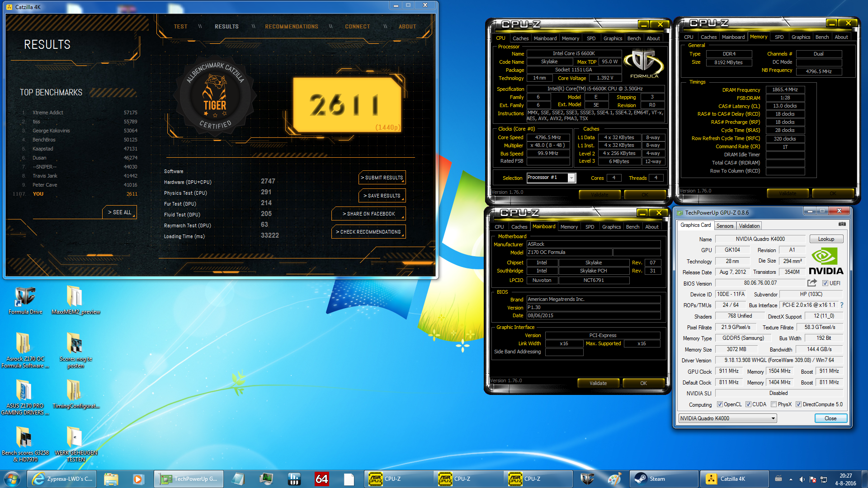Toggle the DirectCompute 5.0 checkbox

point(798,404)
